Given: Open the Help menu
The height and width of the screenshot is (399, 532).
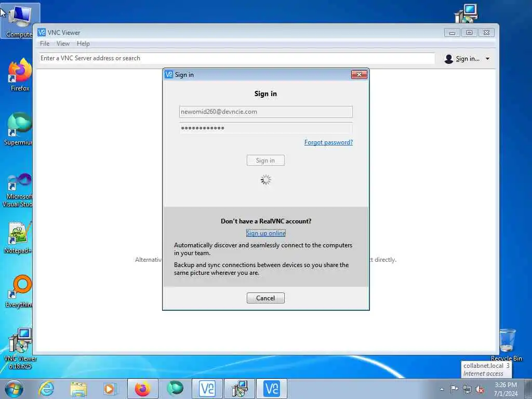Looking at the screenshot, I should pyautogui.click(x=83, y=44).
